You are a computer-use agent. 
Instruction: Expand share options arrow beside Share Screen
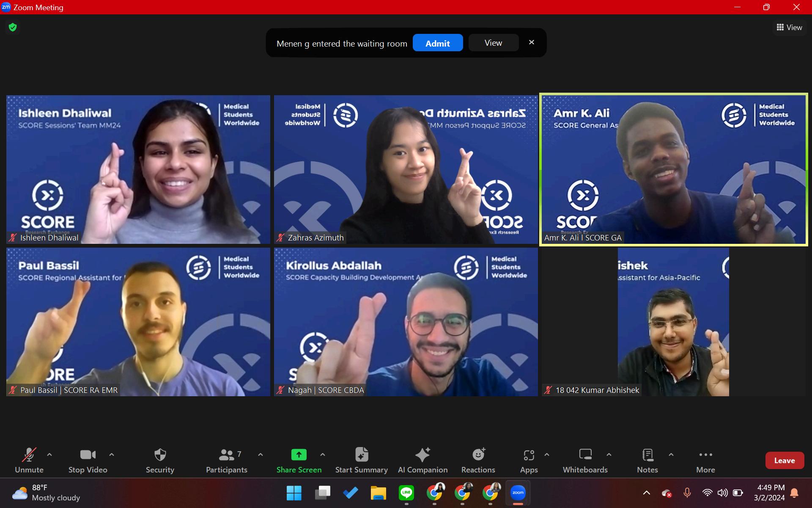323,455
